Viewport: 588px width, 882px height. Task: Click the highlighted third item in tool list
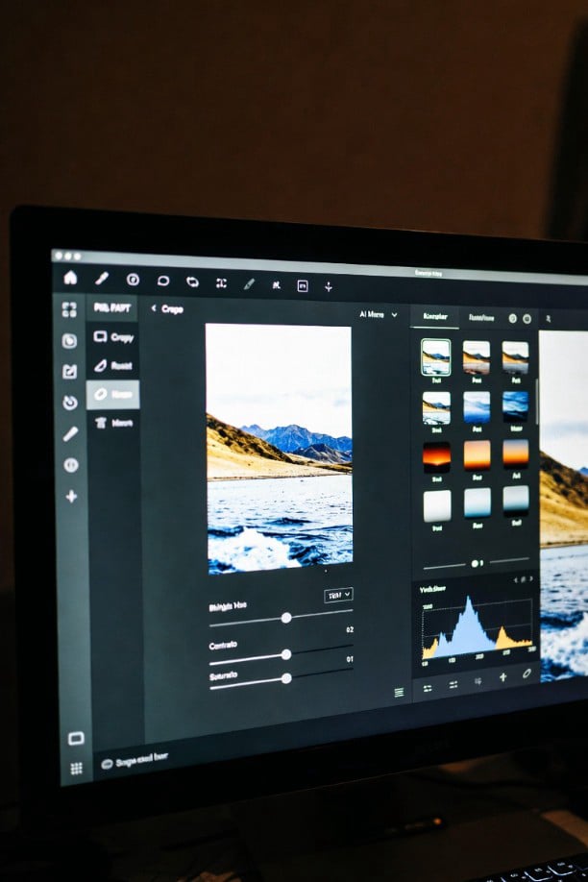click(113, 394)
